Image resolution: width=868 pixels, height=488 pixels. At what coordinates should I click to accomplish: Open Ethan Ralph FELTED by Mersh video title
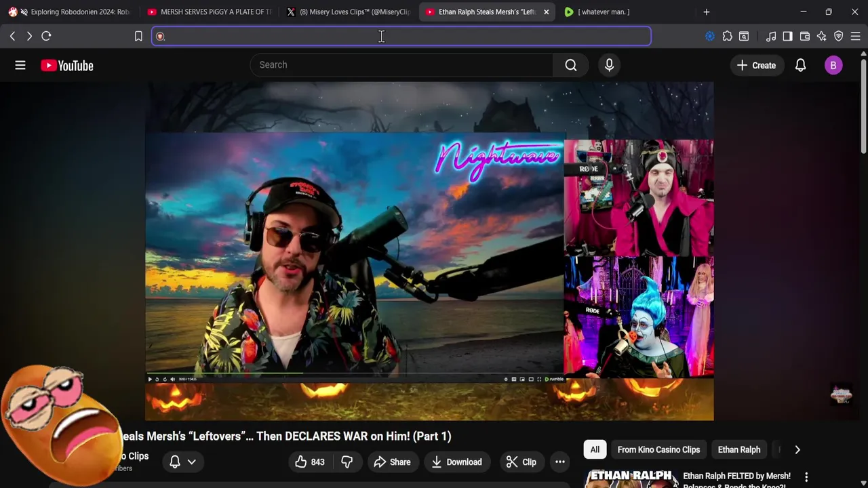click(736, 481)
